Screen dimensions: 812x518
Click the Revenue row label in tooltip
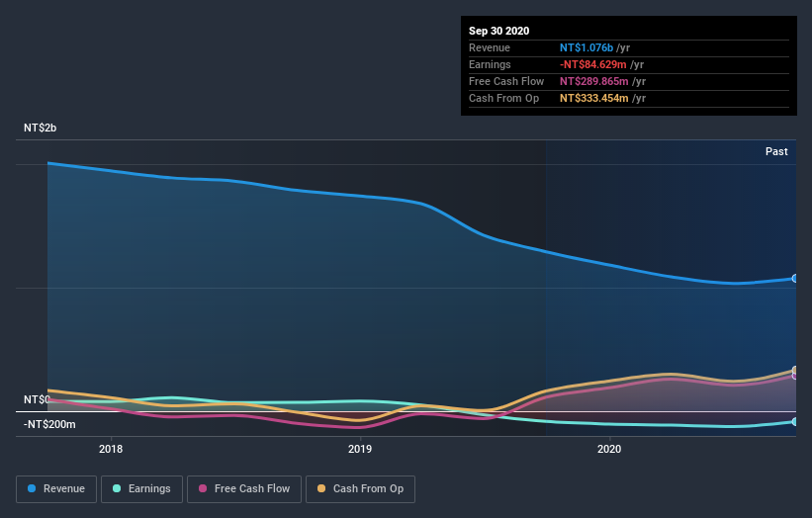490,47
